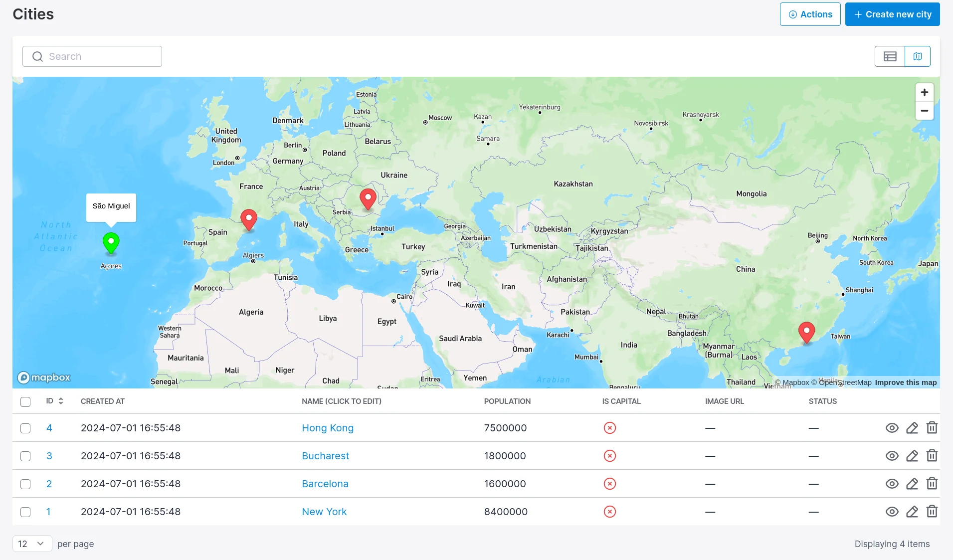Switch to the map view icon
The height and width of the screenshot is (560, 953).
click(918, 56)
